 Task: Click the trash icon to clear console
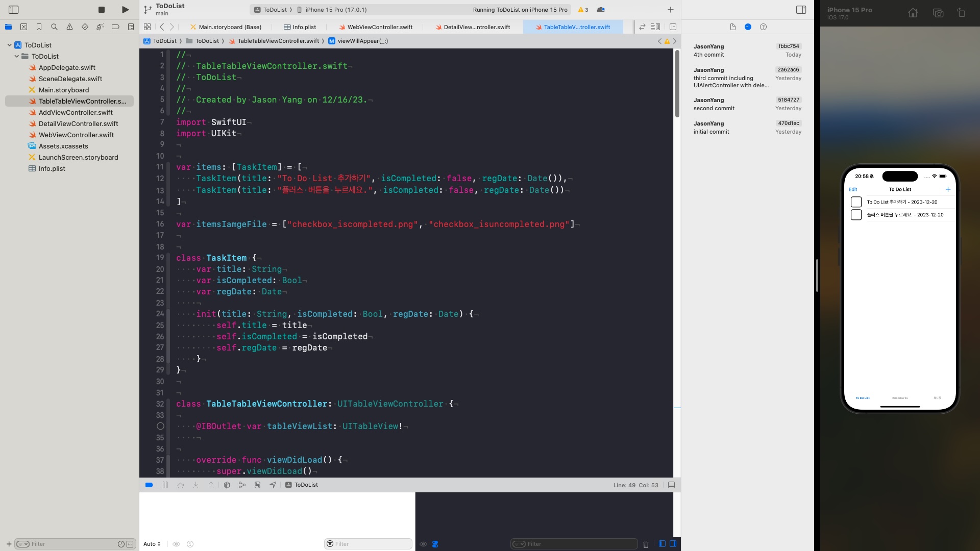pyautogui.click(x=646, y=544)
